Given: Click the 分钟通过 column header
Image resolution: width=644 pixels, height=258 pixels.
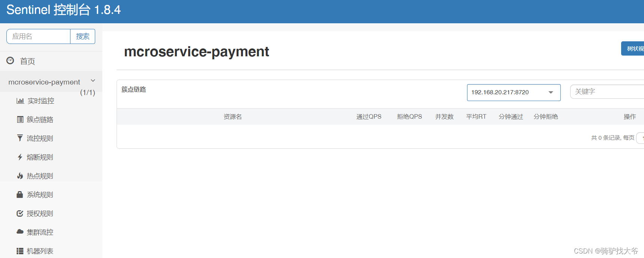Looking at the screenshot, I should [x=511, y=117].
